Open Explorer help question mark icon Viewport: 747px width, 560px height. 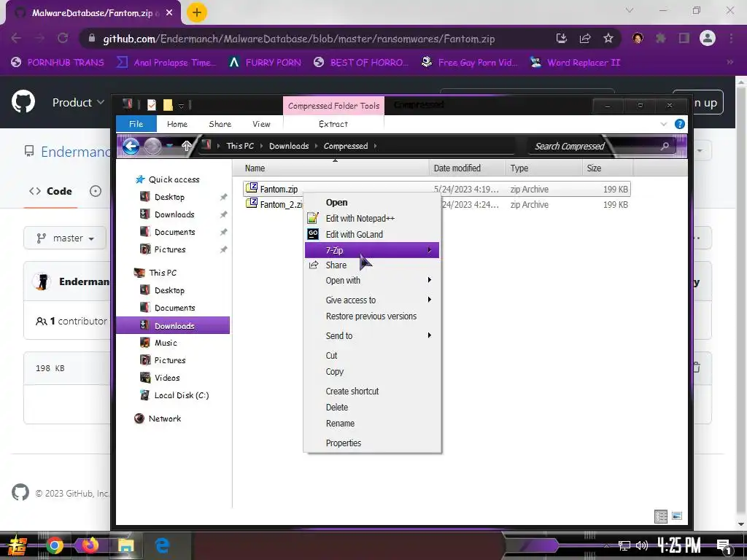tap(680, 124)
